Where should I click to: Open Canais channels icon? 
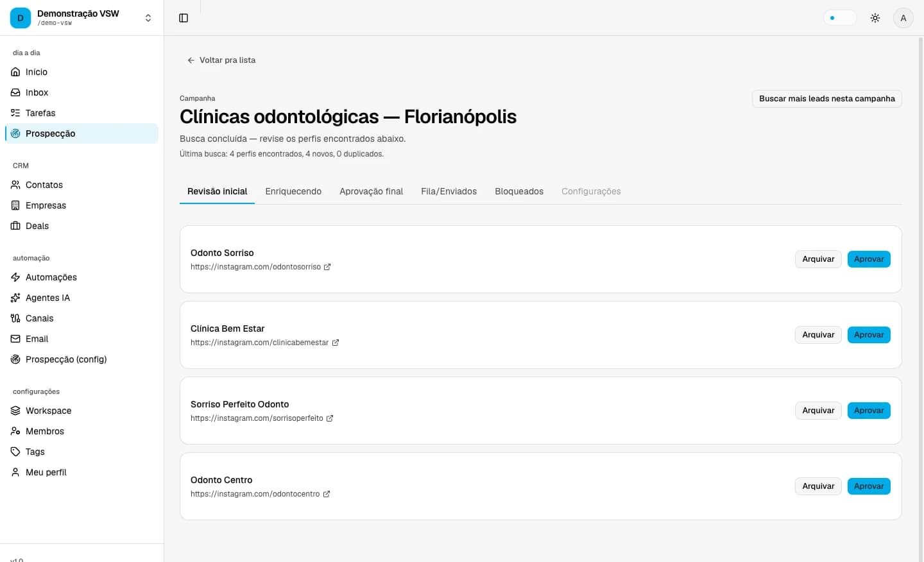pos(15,318)
